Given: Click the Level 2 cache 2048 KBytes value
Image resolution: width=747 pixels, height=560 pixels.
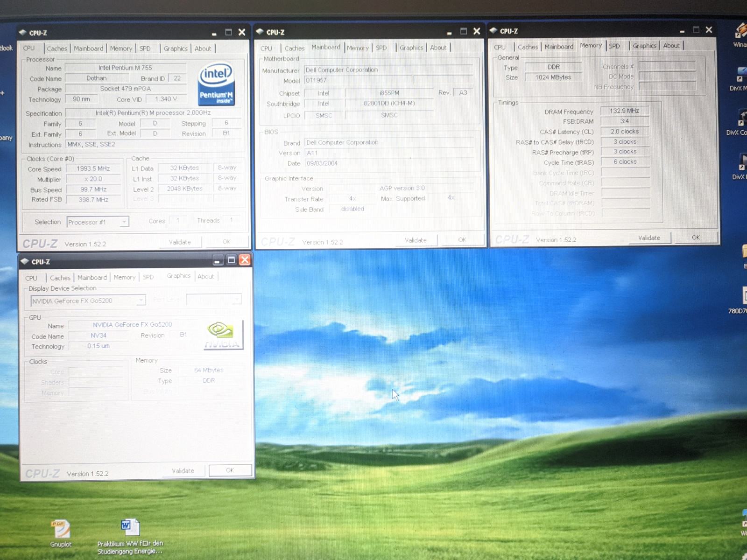Looking at the screenshot, I should (185, 189).
